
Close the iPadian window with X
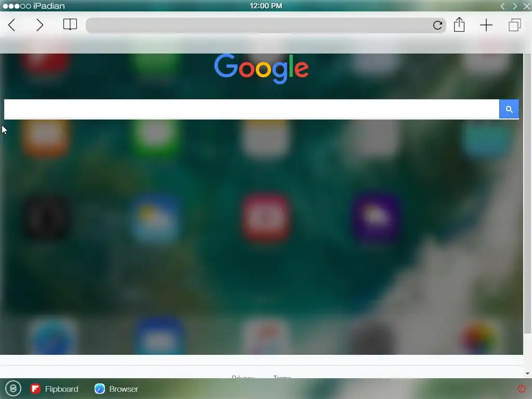pos(527,6)
